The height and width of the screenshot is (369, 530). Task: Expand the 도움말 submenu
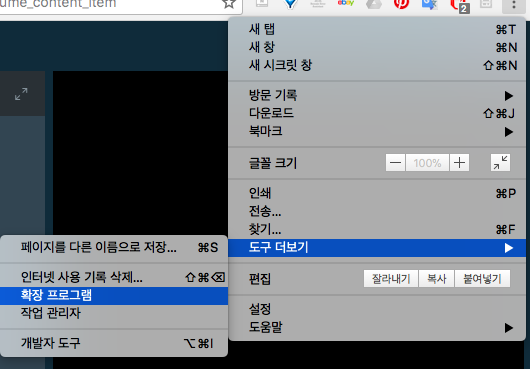click(x=377, y=327)
